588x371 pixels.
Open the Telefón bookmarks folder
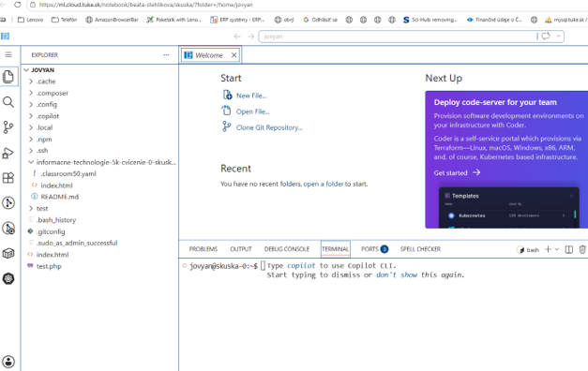point(64,20)
